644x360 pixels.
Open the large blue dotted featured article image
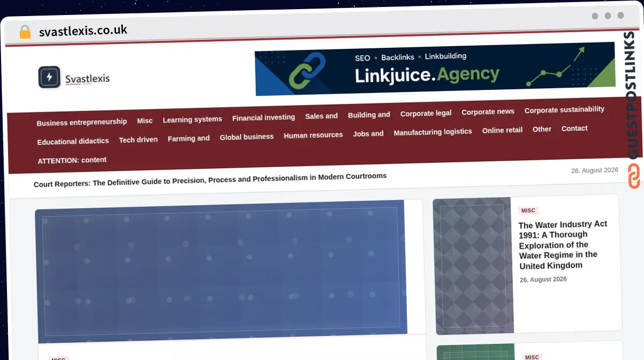[x=221, y=272]
